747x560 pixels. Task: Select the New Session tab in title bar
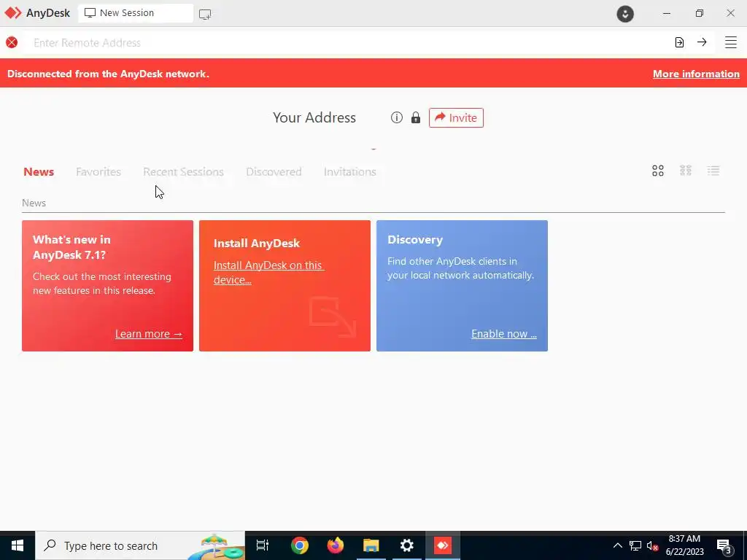135,13
